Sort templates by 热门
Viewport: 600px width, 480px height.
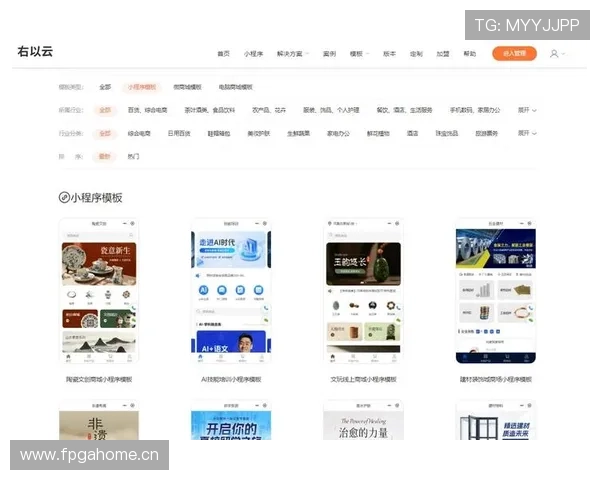tap(133, 156)
